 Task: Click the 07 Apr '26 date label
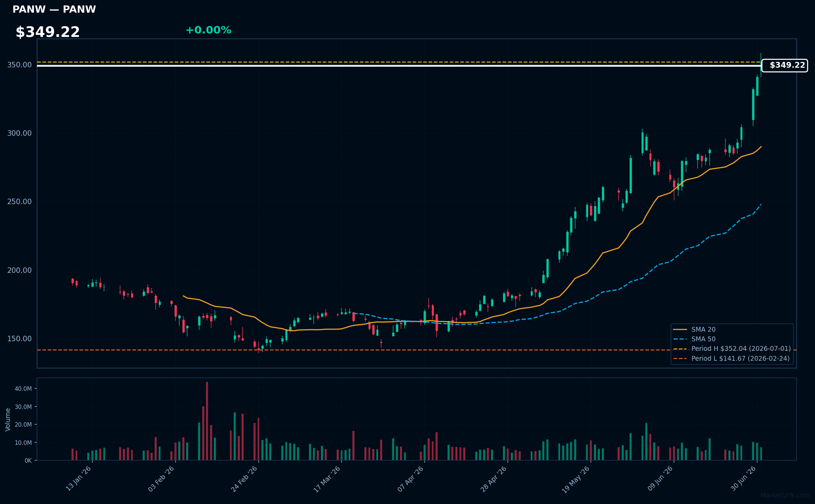click(x=410, y=479)
